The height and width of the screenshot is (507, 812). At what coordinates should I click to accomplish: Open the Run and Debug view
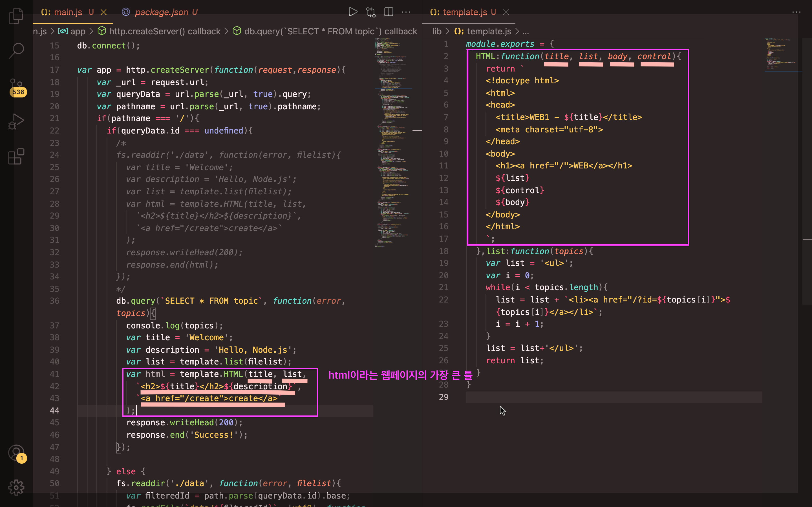pos(16,121)
